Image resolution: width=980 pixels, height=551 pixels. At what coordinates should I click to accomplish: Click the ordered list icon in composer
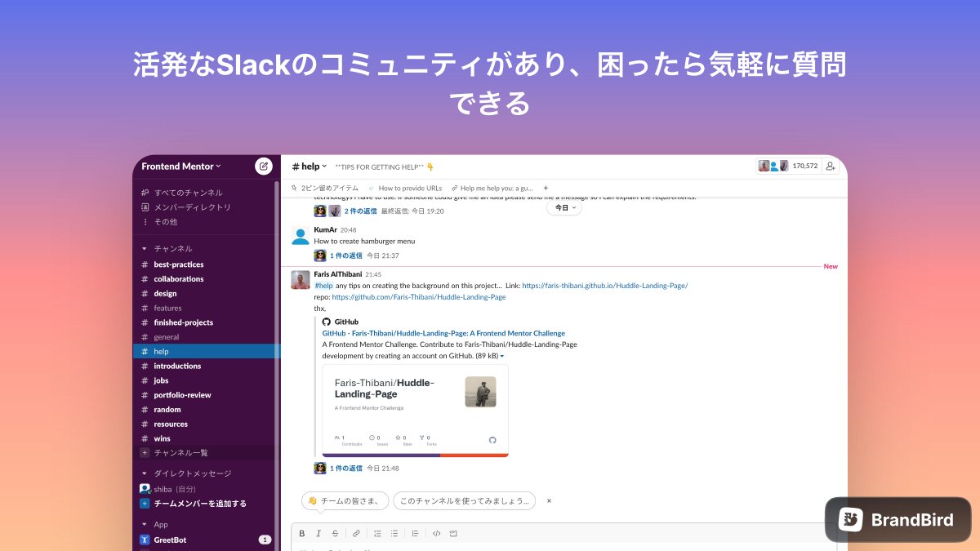377,533
